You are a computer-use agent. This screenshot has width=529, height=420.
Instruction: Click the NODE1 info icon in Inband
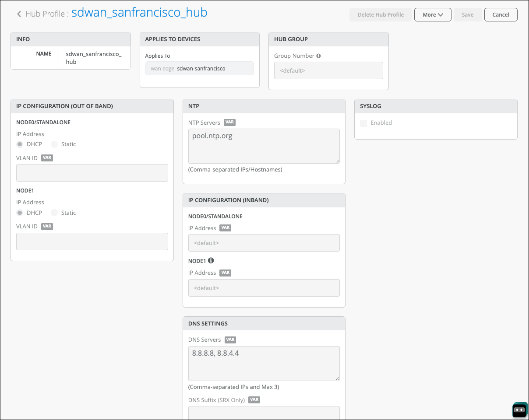pos(211,260)
